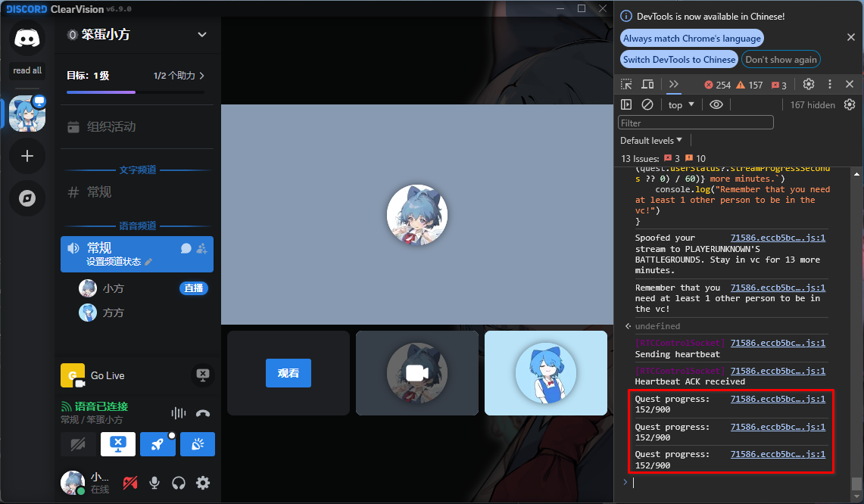Click the Discord home logo icon
This screenshot has height=504, width=864.
pos(27,38)
